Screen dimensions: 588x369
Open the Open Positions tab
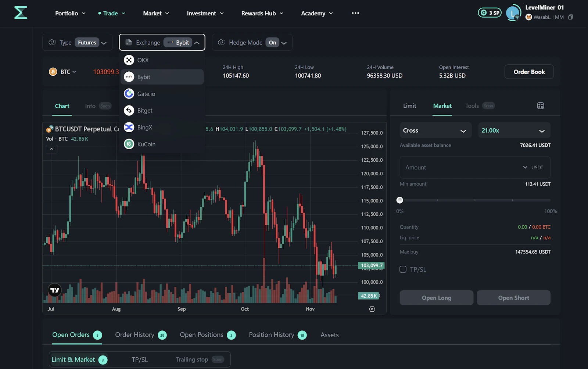(208, 335)
